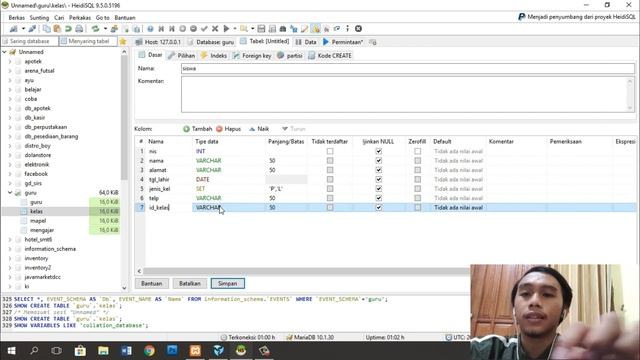Click the copy icon in toolbar
Screen dimensions: 640x360
pyautogui.click(x=47, y=29)
